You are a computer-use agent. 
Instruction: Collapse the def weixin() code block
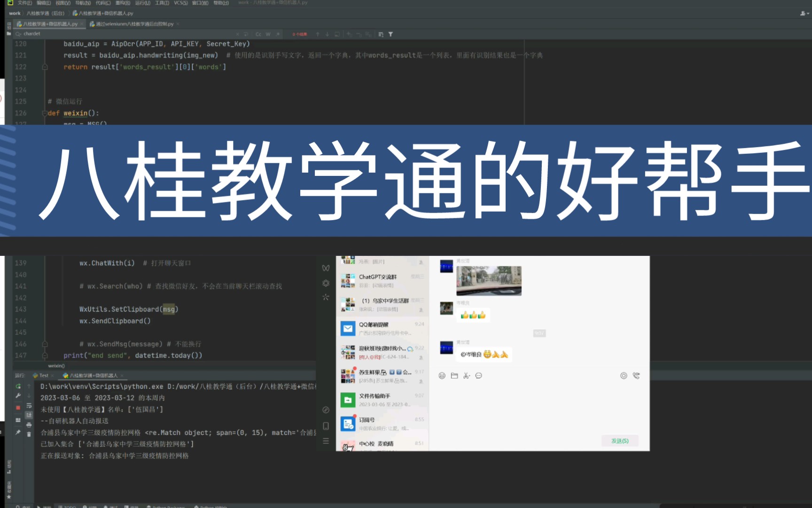click(x=45, y=113)
